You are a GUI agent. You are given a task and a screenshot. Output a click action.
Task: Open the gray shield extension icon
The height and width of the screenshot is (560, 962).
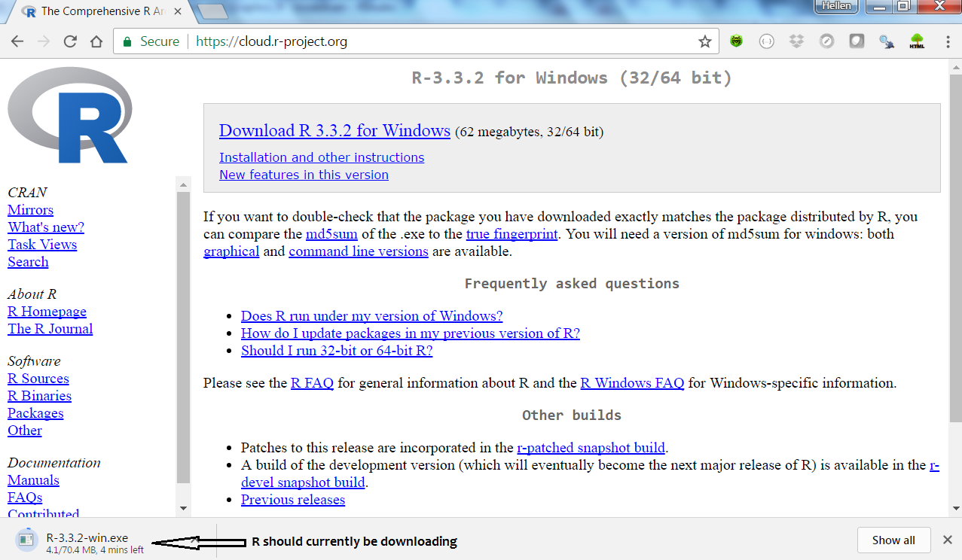[x=857, y=42]
